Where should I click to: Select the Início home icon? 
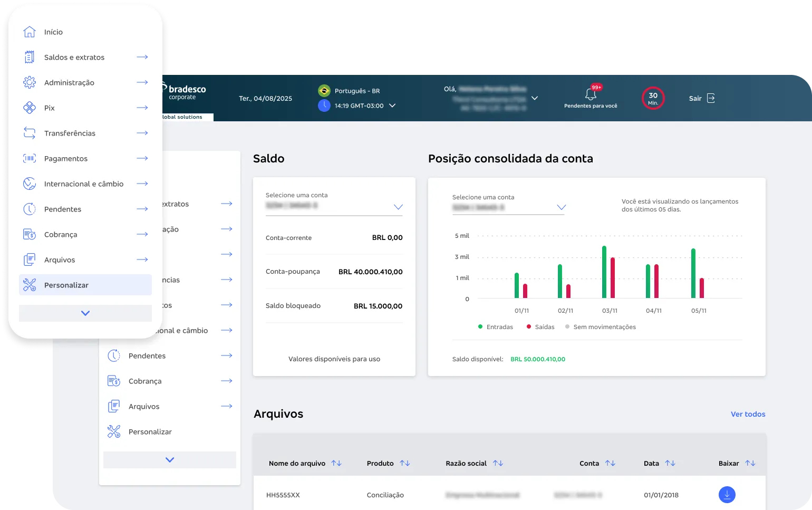point(29,32)
